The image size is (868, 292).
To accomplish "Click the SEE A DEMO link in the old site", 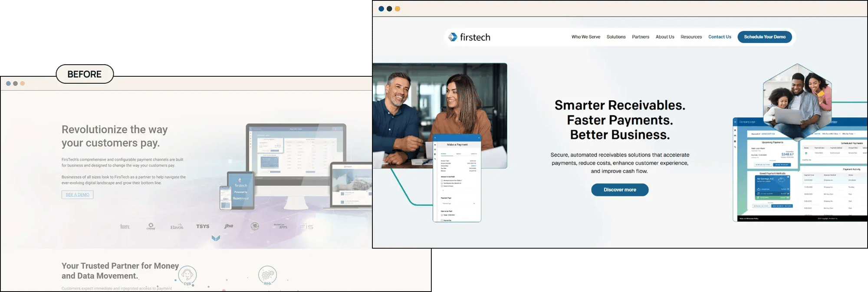I will 77,195.
